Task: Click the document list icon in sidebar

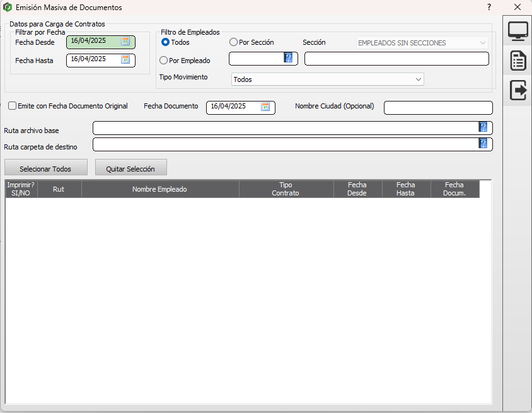Action: [x=518, y=61]
